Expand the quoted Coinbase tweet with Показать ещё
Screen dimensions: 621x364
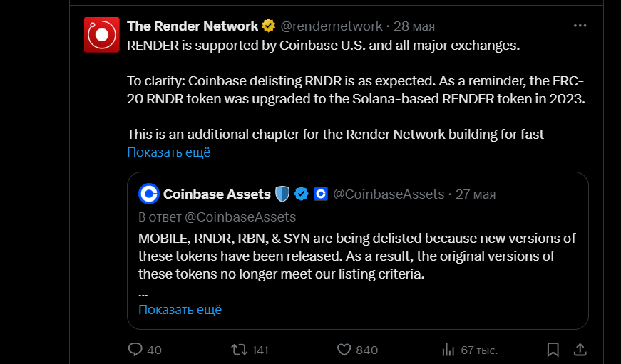coord(180,310)
